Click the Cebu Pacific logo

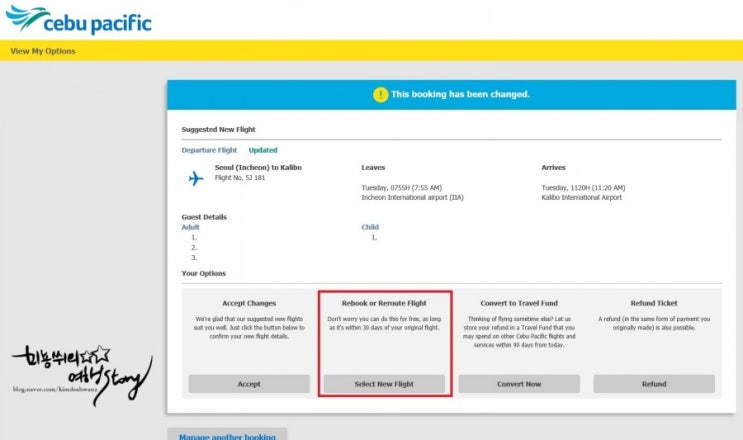79,20
